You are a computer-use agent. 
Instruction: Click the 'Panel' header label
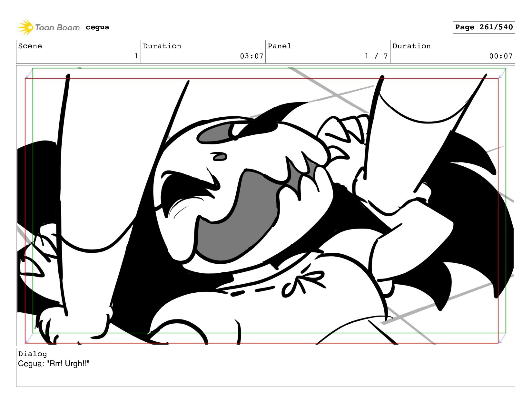click(x=279, y=46)
